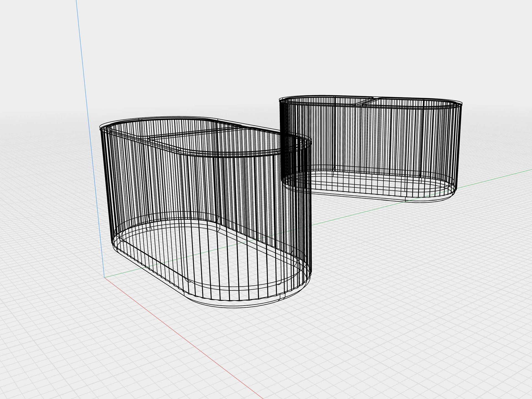The image size is (532, 399).
Task: Click the origin where the axes meet
Action: click(104, 277)
